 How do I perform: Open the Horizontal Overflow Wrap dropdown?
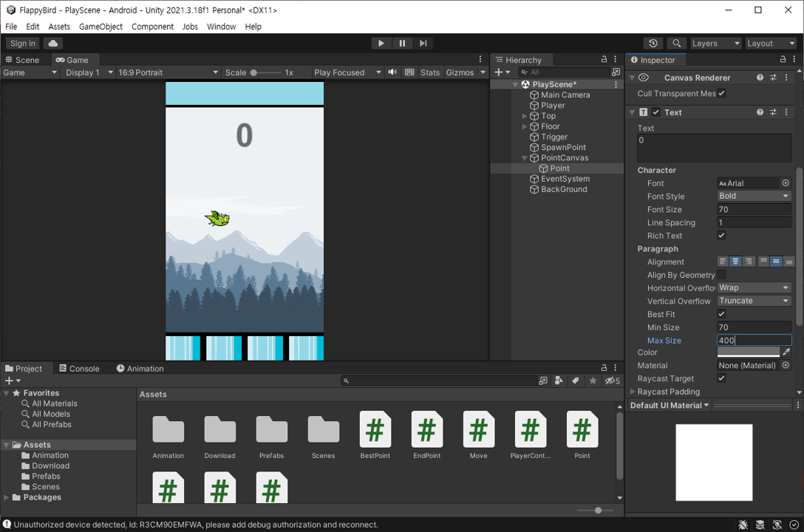tap(754, 288)
